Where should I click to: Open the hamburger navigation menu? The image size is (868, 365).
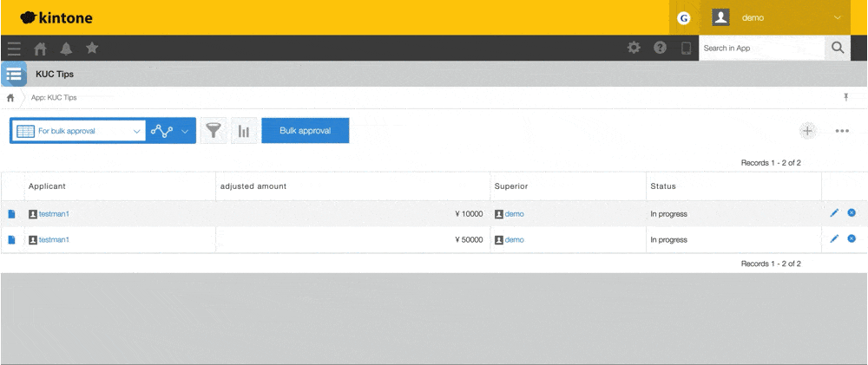click(x=14, y=49)
